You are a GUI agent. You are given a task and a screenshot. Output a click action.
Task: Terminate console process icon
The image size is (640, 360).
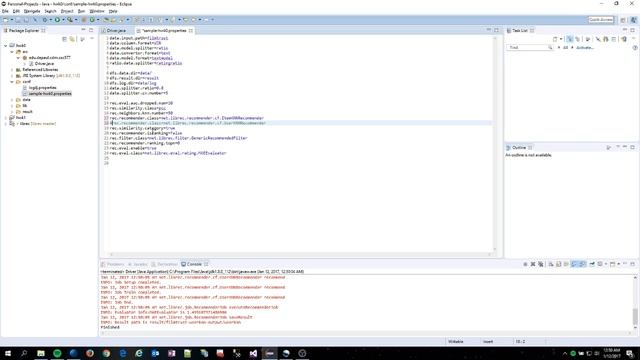525,264
